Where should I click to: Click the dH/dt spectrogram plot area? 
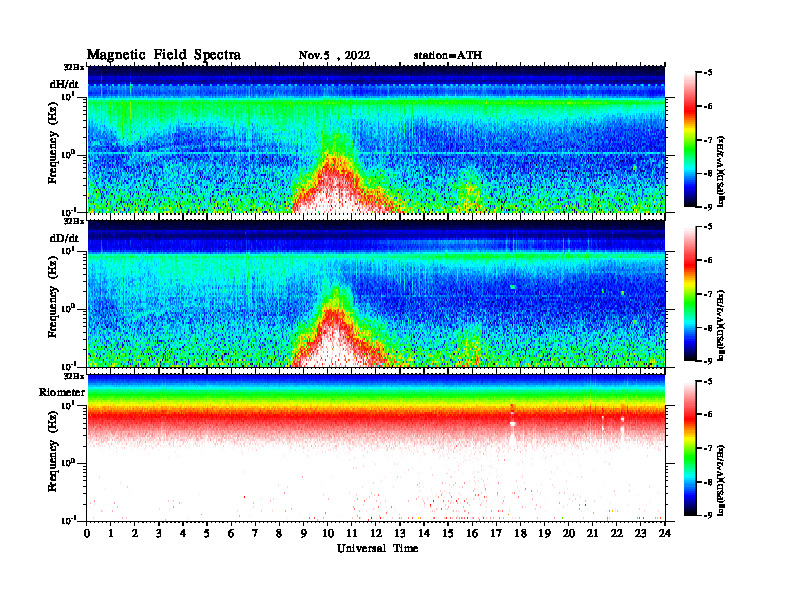376,139
